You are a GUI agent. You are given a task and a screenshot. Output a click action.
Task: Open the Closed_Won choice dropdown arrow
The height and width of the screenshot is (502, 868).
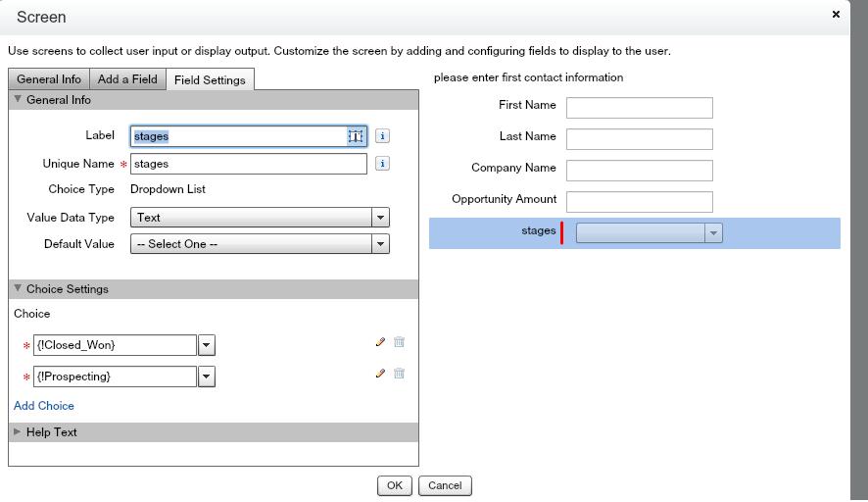207,345
